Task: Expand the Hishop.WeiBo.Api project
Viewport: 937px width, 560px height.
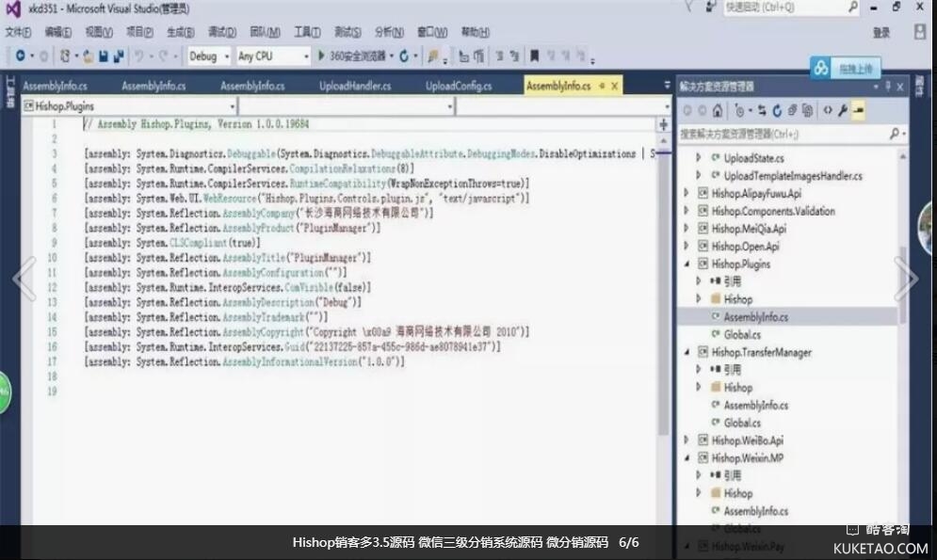Action: coord(686,440)
